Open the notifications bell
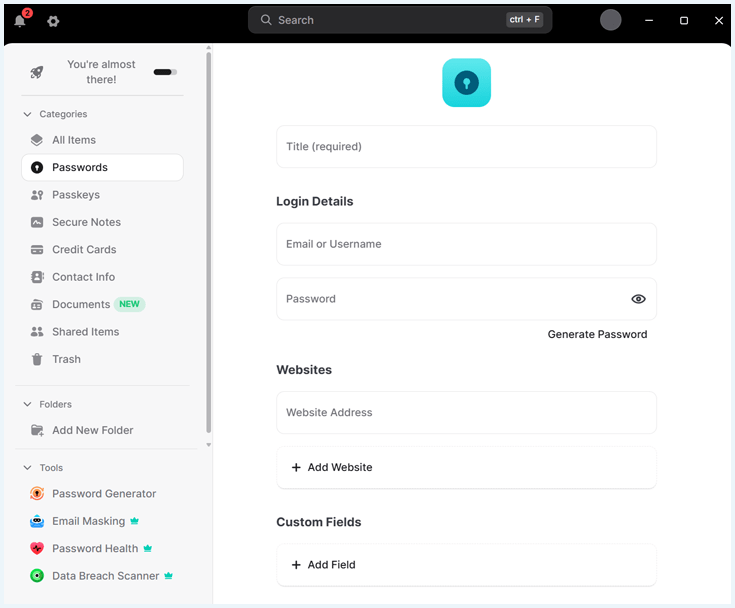The height and width of the screenshot is (608, 735). (20, 21)
